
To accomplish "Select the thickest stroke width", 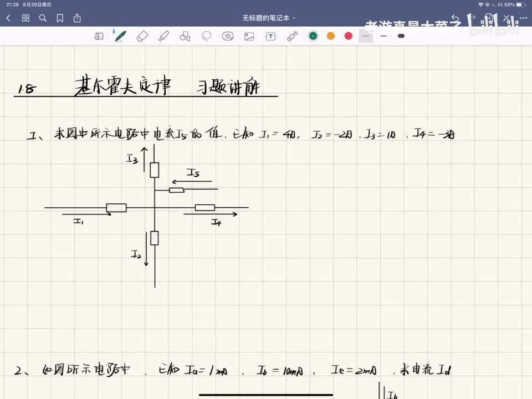I will coord(401,36).
